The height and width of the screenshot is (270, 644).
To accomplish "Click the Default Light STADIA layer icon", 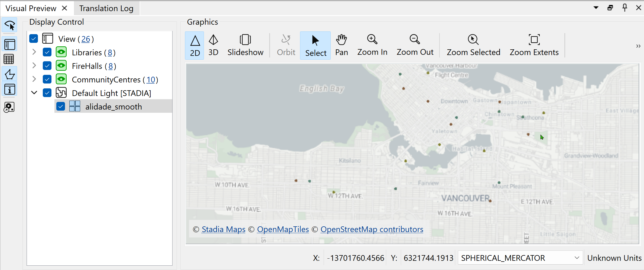I will tap(61, 93).
